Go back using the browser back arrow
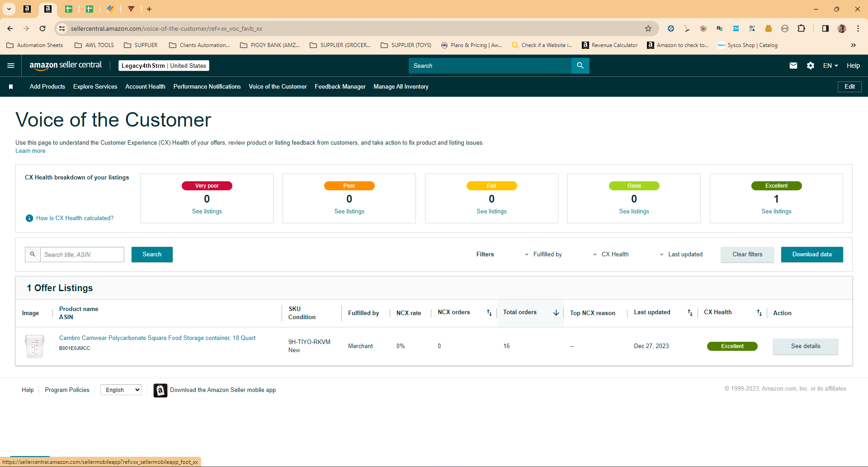Viewport: 868px width, 467px height. click(x=10, y=28)
